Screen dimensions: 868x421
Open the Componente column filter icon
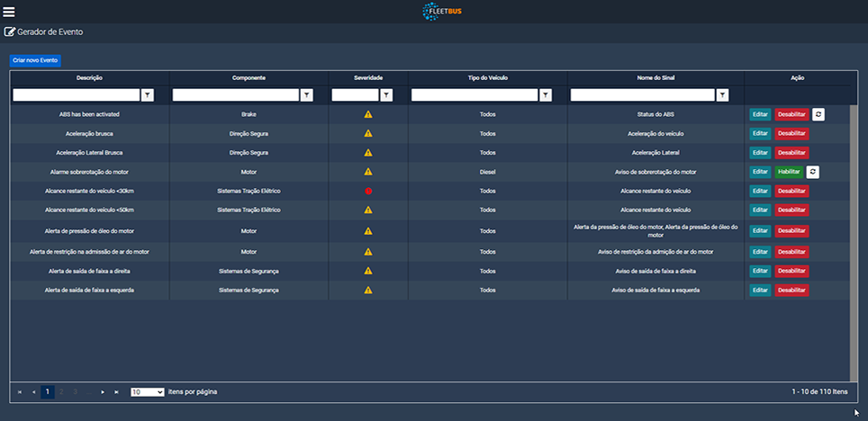tap(307, 94)
